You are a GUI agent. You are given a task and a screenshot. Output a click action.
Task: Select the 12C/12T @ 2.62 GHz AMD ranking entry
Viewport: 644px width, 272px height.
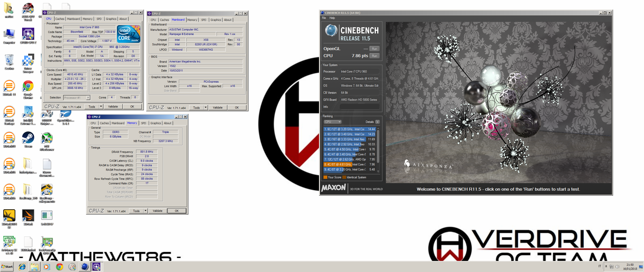click(x=349, y=159)
